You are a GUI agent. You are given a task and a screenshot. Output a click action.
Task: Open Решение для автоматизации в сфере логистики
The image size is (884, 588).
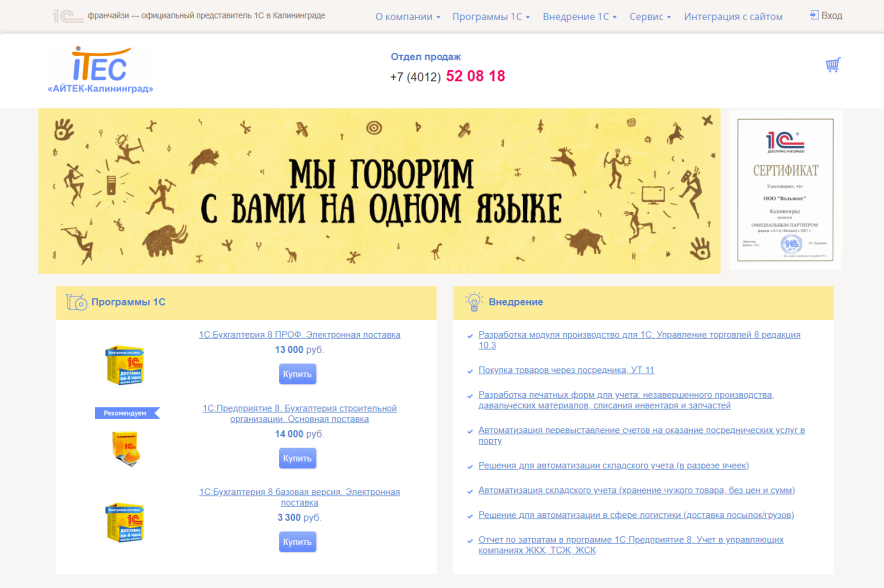tap(636, 515)
